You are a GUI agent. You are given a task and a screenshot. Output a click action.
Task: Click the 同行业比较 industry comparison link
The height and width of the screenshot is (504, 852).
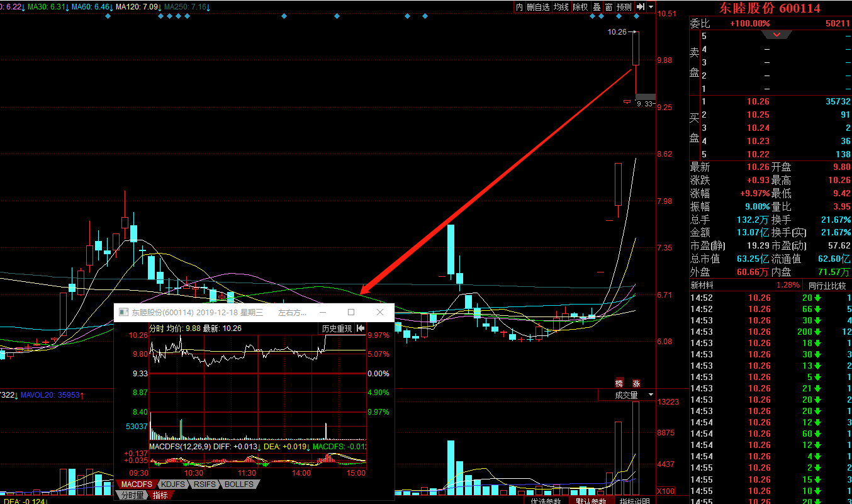(828, 285)
